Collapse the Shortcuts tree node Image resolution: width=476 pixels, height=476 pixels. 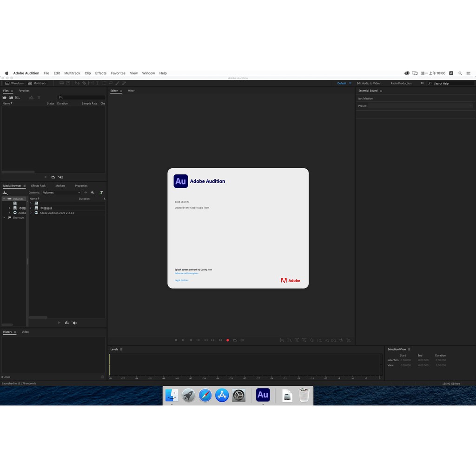pos(4,218)
